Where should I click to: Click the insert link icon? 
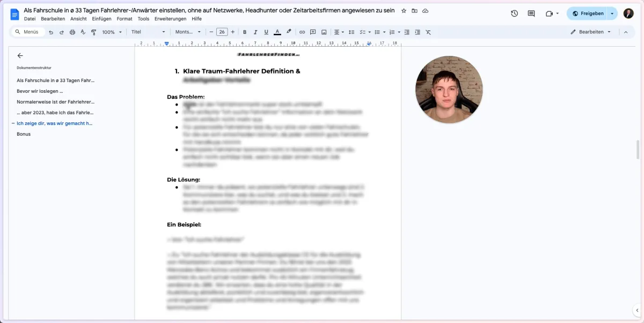[x=302, y=32]
